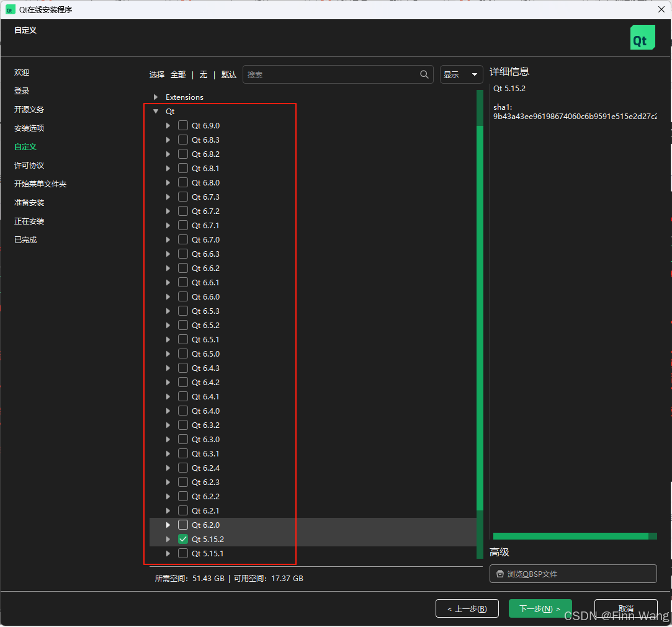The image size is (672, 627).
Task: Click the 取消 cancel button
Action: coord(625,608)
